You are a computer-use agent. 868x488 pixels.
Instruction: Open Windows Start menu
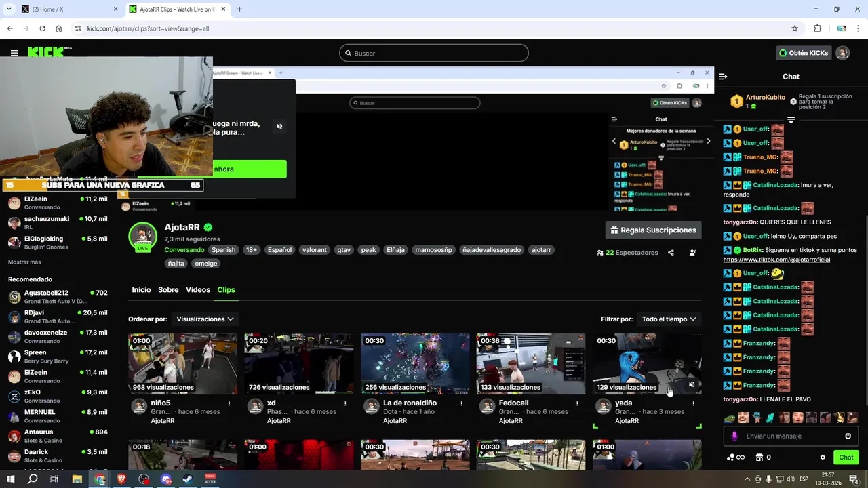coord(12,479)
